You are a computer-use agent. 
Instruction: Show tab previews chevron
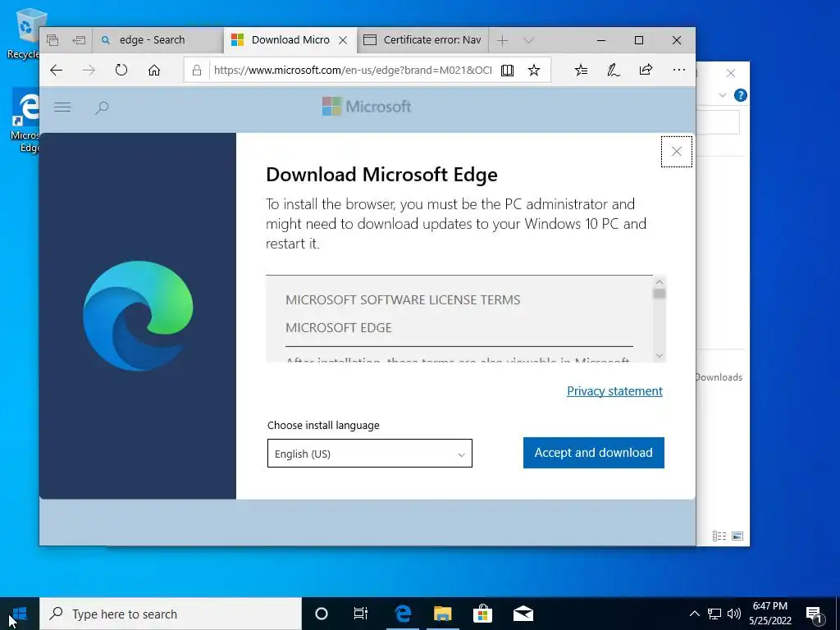coord(529,40)
